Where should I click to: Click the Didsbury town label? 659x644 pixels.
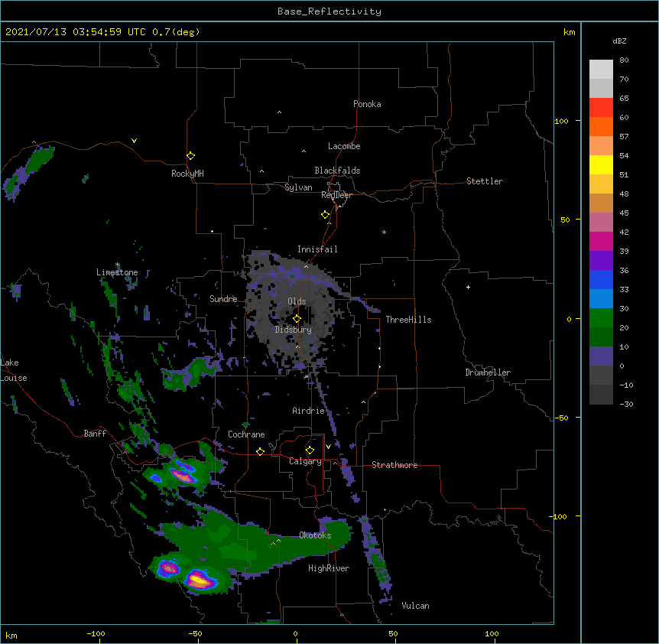click(x=294, y=330)
